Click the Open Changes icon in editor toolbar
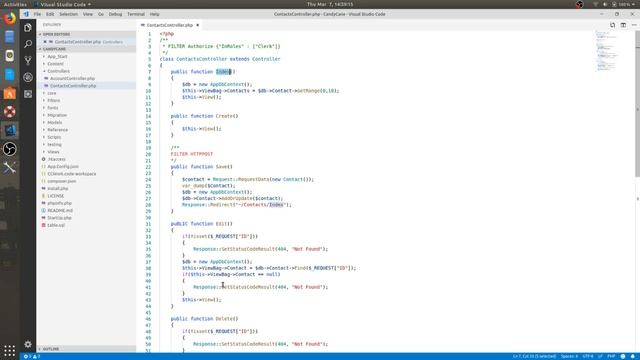 [x=613, y=25]
